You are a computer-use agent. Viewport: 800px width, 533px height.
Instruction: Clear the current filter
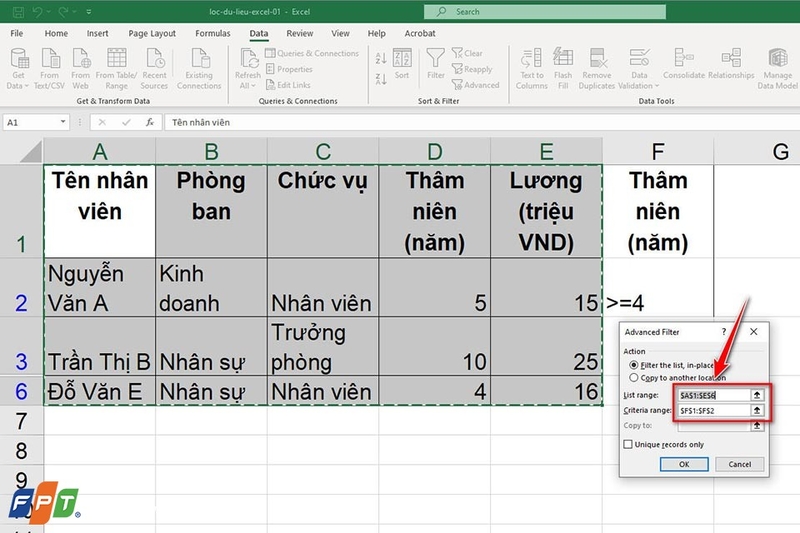pyautogui.click(x=467, y=53)
